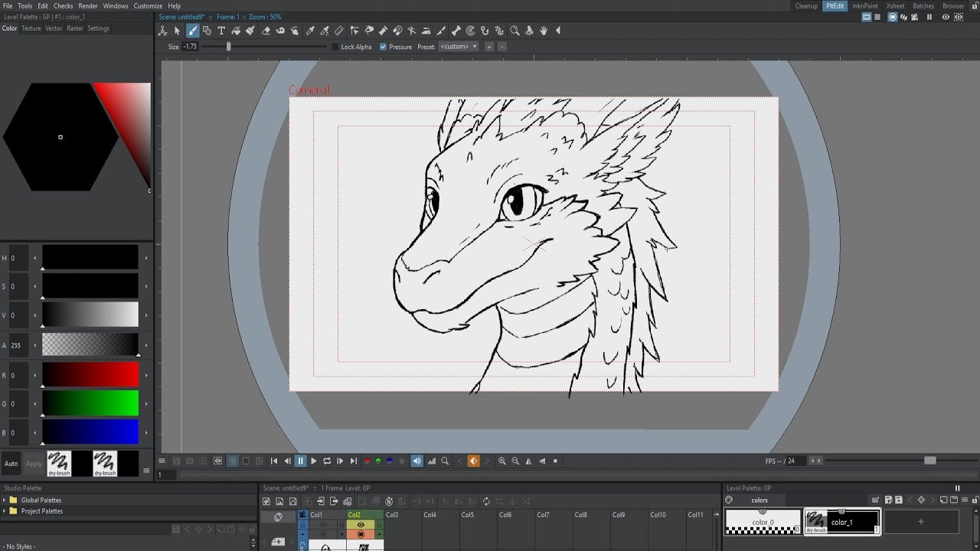Click the Col1 column header
This screenshot has width=980, height=551.
pos(327,515)
